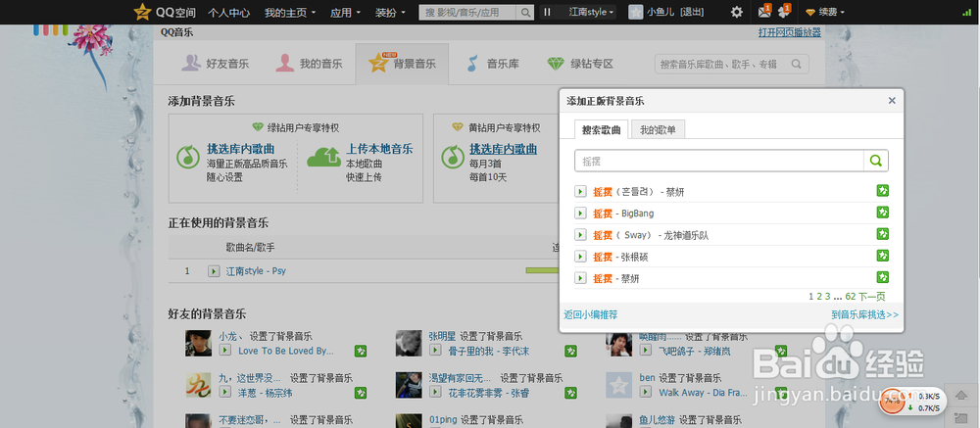This screenshot has height=428, width=980.
Task: Click 上传本地音乐 link
Action: pyautogui.click(x=379, y=149)
